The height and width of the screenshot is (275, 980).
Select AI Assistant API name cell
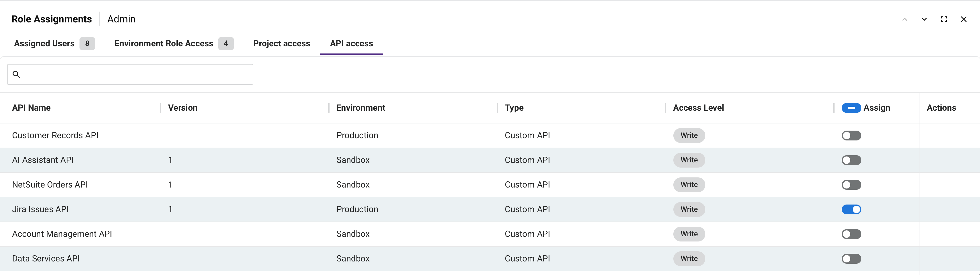tap(43, 160)
